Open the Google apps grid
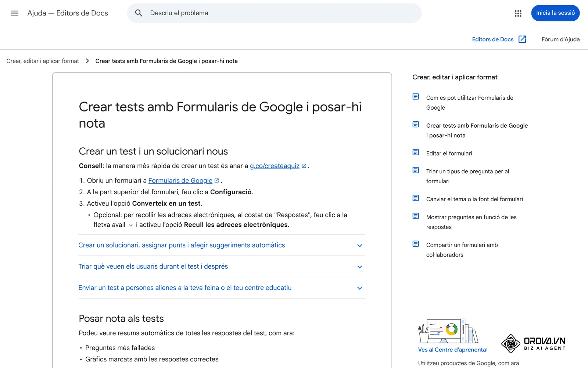Screen dimensions: 588x368 coord(518,13)
